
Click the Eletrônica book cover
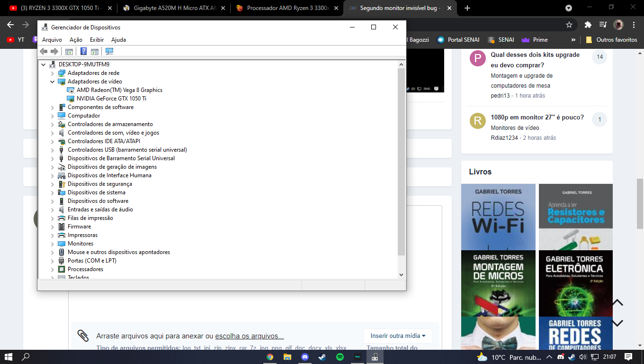click(x=576, y=283)
